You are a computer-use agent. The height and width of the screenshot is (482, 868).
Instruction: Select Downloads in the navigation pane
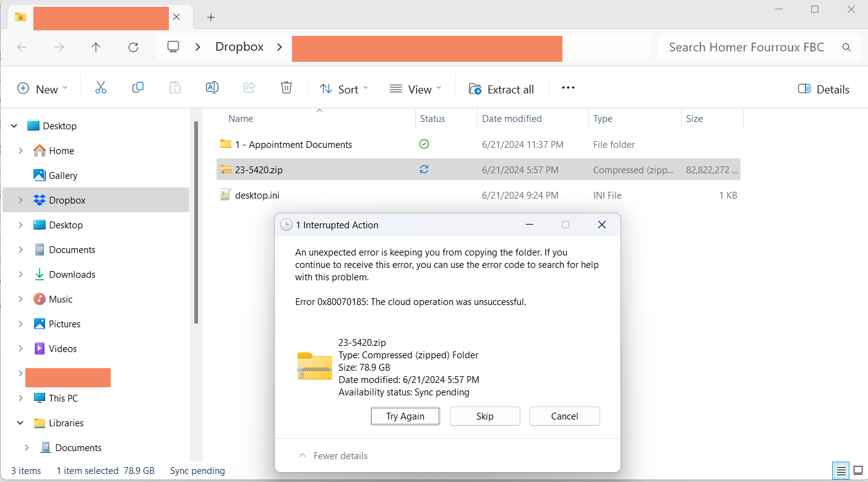[72, 275]
